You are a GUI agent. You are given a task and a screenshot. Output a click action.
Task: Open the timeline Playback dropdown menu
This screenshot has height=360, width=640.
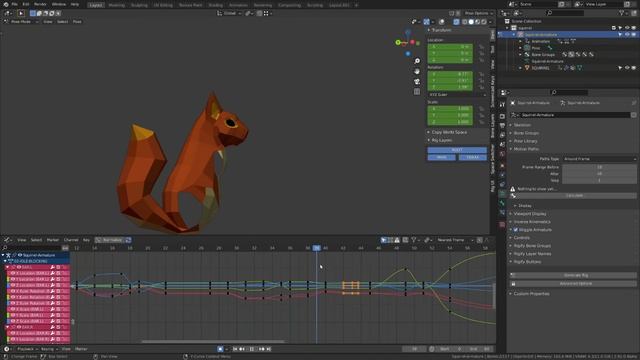[x=27, y=349]
